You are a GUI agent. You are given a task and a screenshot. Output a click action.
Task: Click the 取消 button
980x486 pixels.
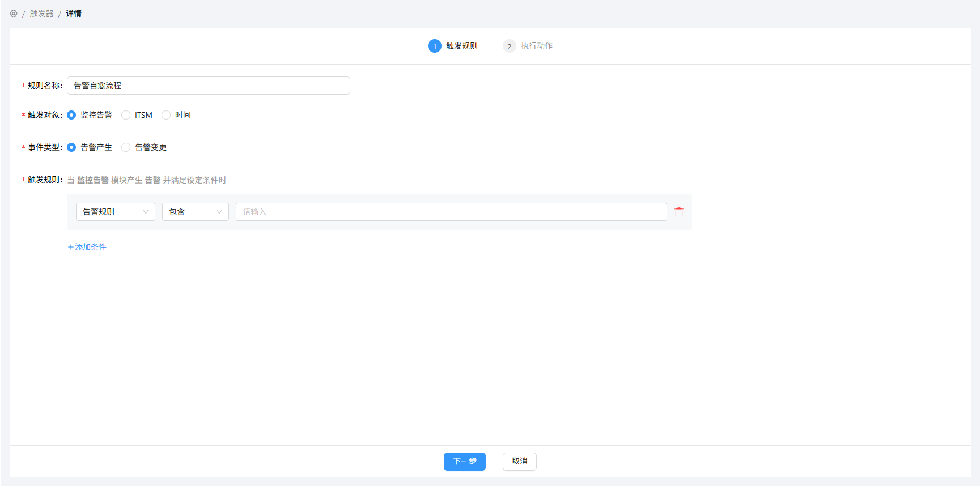pyautogui.click(x=519, y=462)
